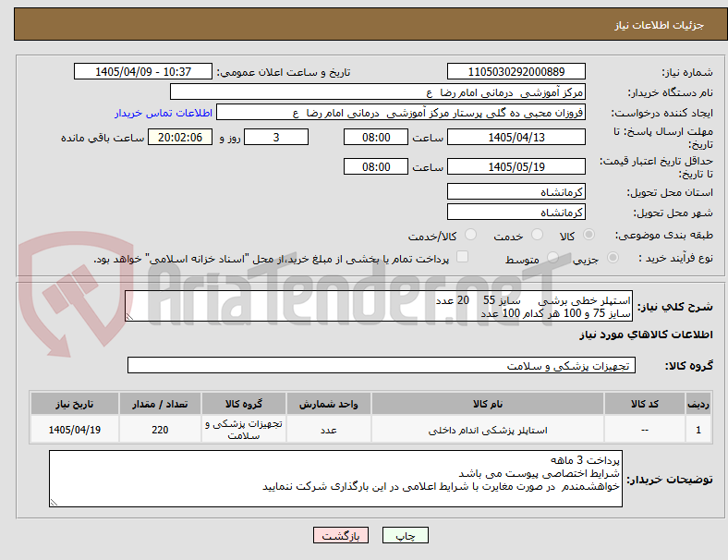The height and width of the screenshot is (560, 728).
Task: Click the resize grip of description textarea
Action: pos(129,316)
